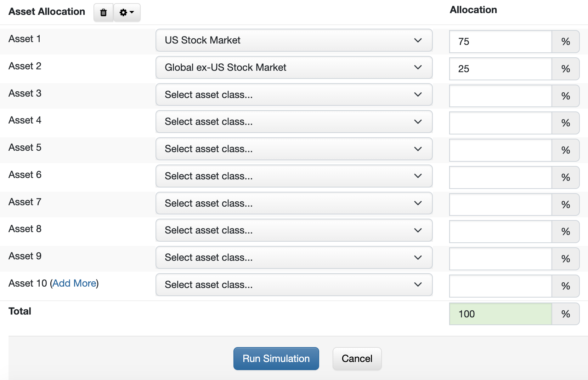This screenshot has height=380, width=588.
Task: Open the Asset 5 asset class selector
Action: [x=294, y=149]
